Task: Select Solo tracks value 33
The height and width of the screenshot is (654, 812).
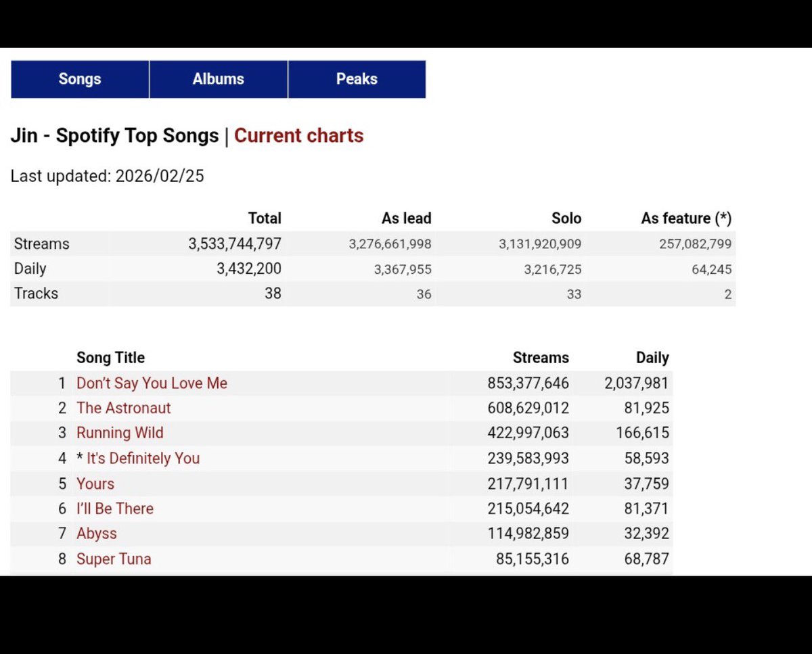Action: click(574, 294)
